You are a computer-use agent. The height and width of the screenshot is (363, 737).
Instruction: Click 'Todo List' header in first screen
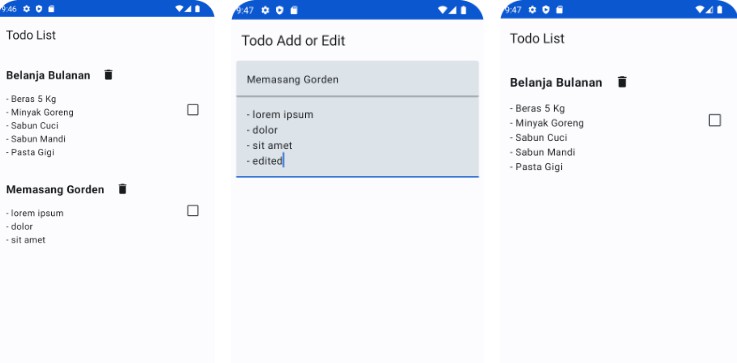coord(31,35)
